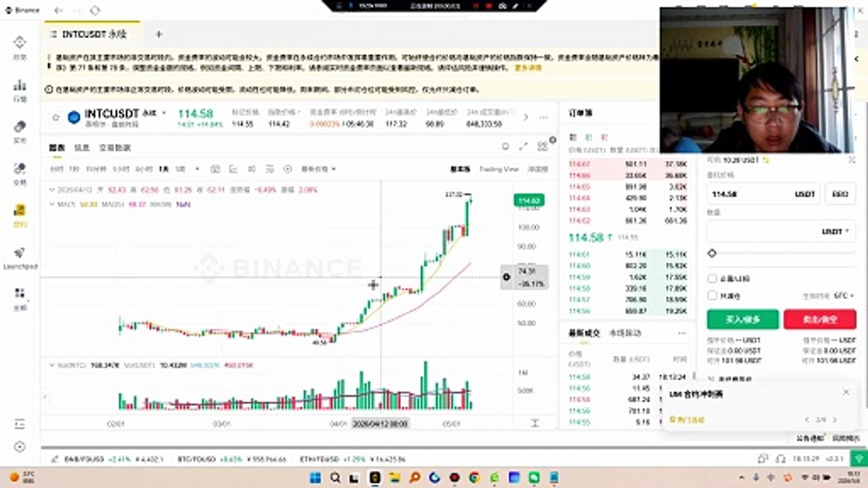
Task: Open the chart layout grid icon
Action: click(x=542, y=146)
